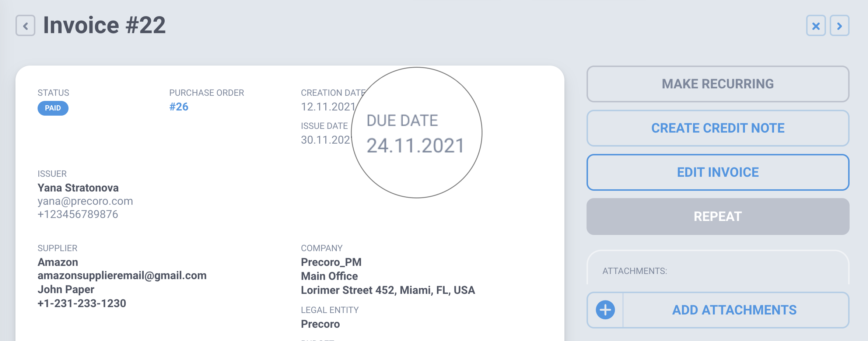This screenshot has height=341, width=868.
Task: Select Add Attachments
Action: (x=734, y=310)
